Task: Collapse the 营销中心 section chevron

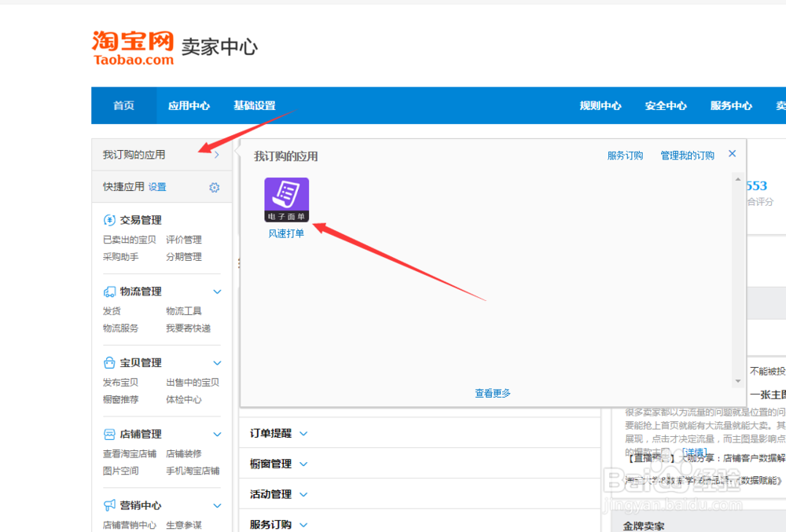Action: coord(217,505)
